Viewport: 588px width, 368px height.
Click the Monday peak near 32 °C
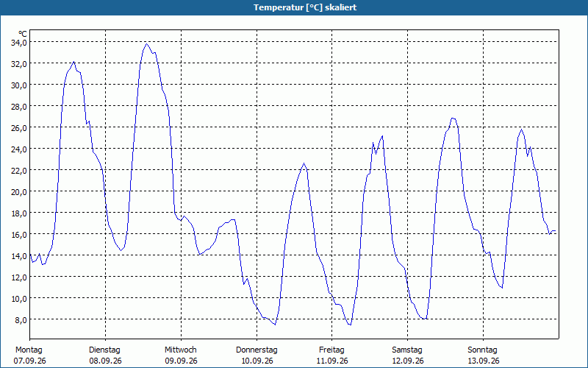click(74, 62)
